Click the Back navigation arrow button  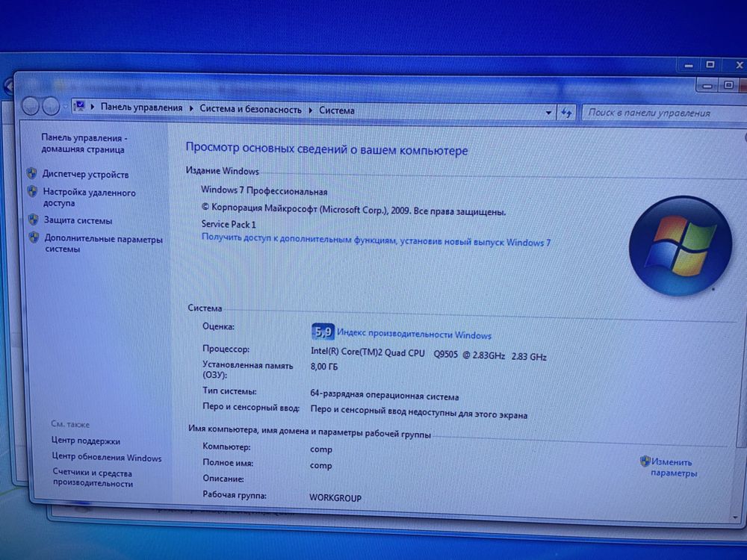point(31,105)
